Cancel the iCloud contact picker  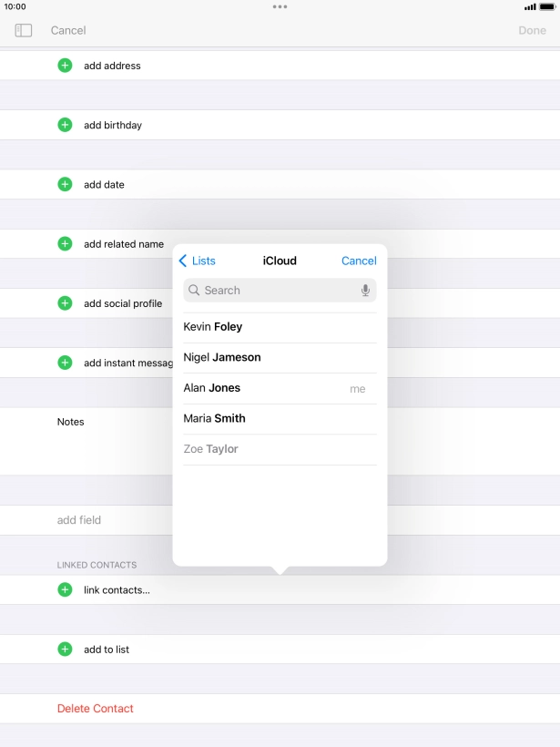click(359, 261)
